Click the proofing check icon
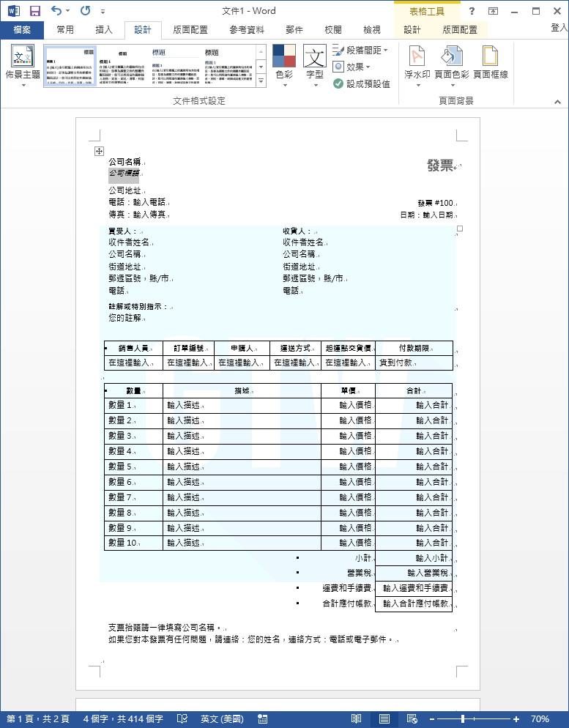Image resolution: width=569 pixels, height=728 pixels. pos(182,718)
